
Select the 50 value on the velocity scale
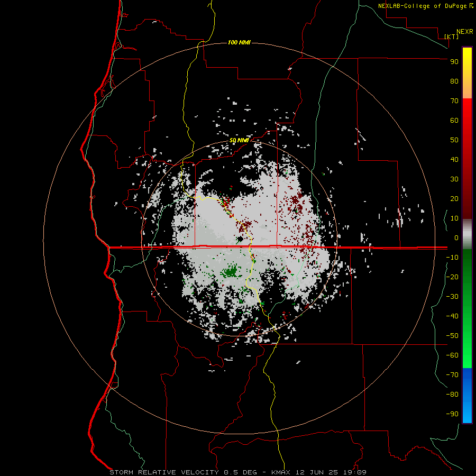(454, 140)
